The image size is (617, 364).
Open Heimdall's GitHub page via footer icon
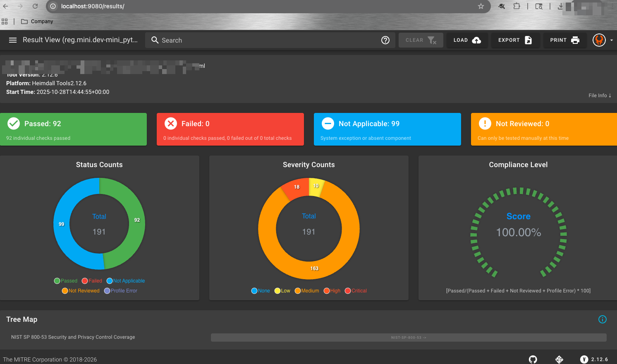[x=533, y=359]
